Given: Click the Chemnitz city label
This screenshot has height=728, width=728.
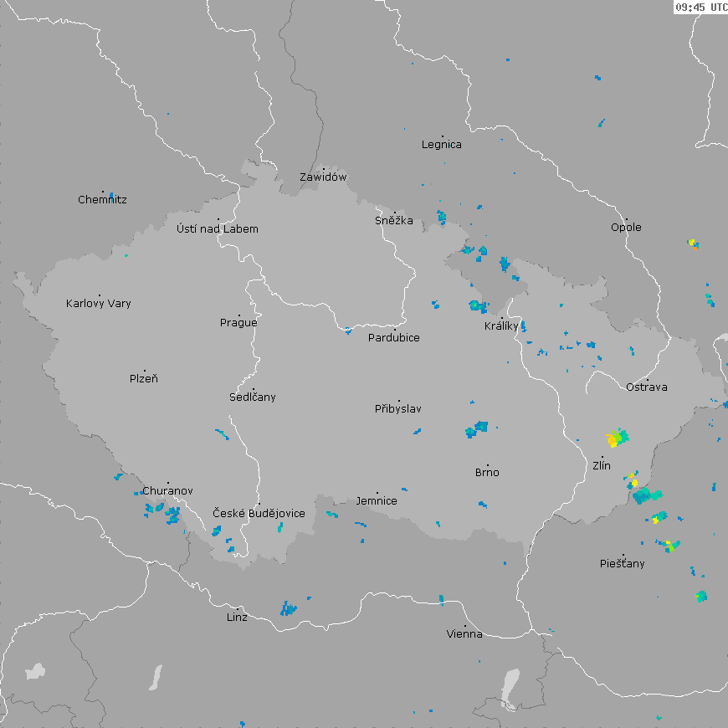Looking at the screenshot, I should [102, 200].
